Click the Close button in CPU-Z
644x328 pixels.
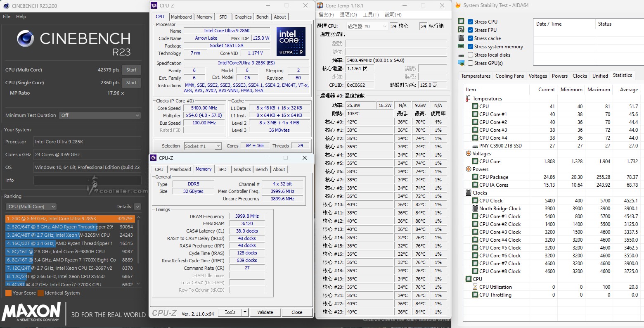pyautogui.click(x=297, y=312)
